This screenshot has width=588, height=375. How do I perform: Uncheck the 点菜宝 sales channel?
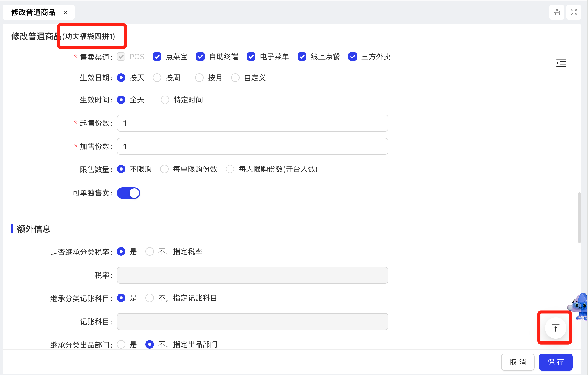pyautogui.click(x=157, y=57)
